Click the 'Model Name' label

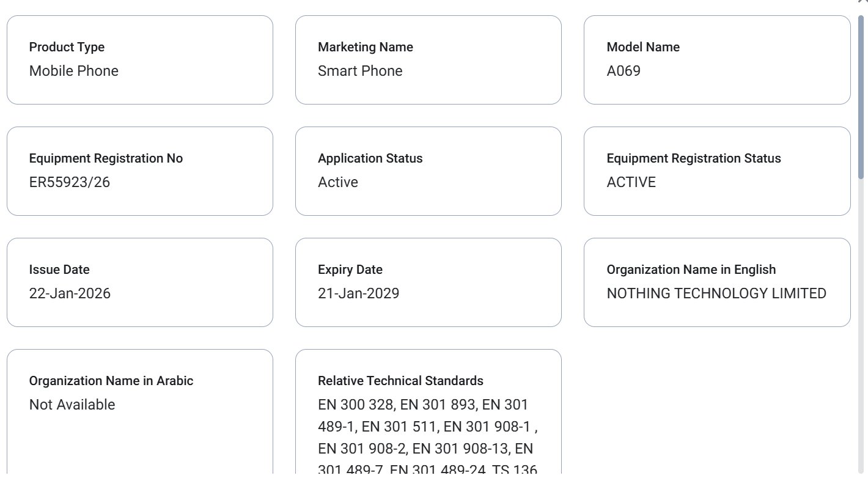click(x=642, y=47)
